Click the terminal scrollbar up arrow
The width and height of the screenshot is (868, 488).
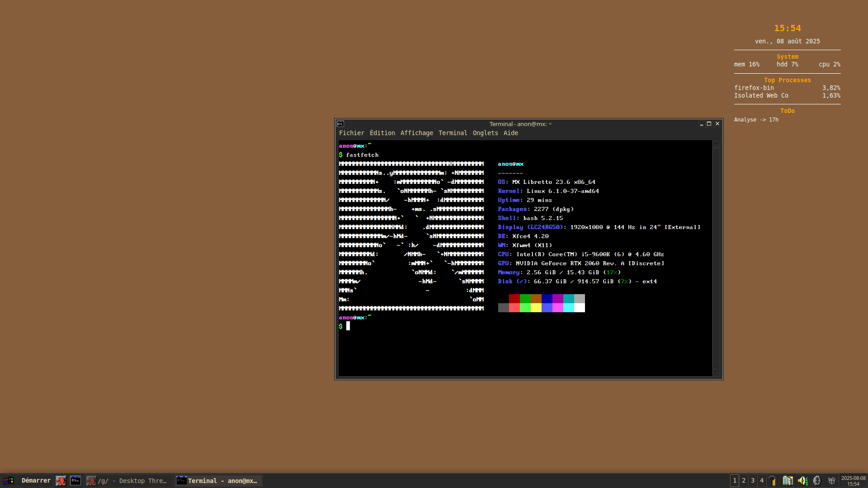click(x=716, y=144)
